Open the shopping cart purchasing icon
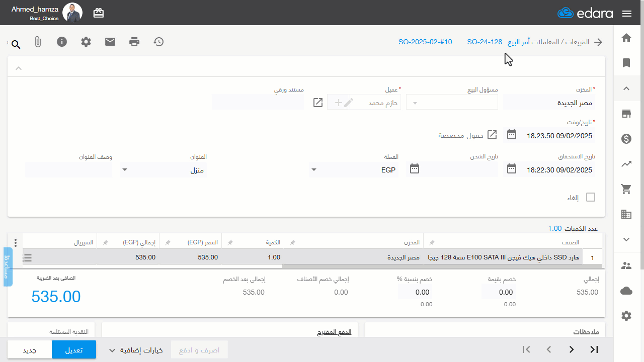 pyautogui.click(x=626, y=189)
